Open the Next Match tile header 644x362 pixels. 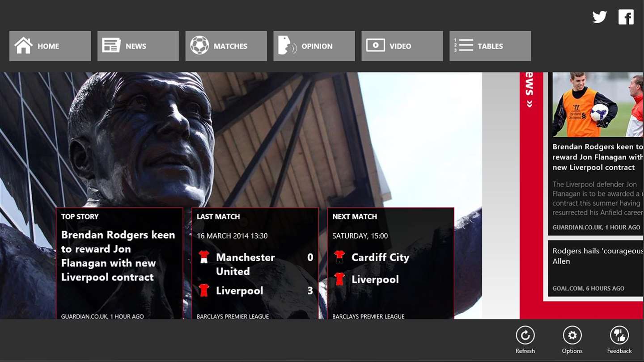coord(355,217)
